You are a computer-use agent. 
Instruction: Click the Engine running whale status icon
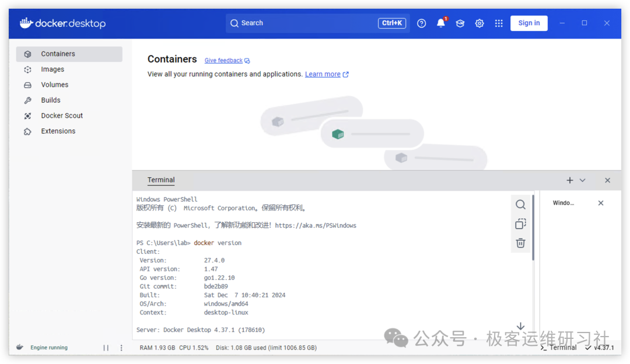(x=20, y=347)
